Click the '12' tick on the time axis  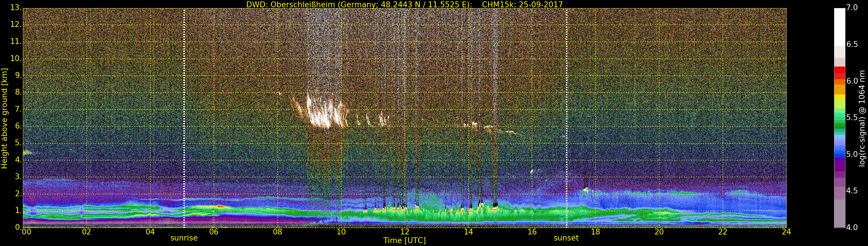pyautogui.click(x=405, y=232)
